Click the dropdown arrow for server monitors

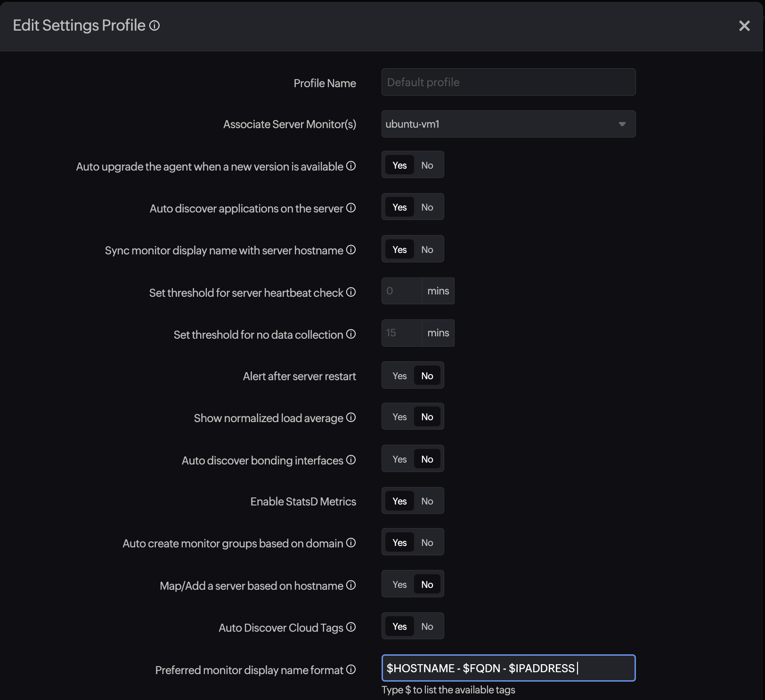click(623, 124)
